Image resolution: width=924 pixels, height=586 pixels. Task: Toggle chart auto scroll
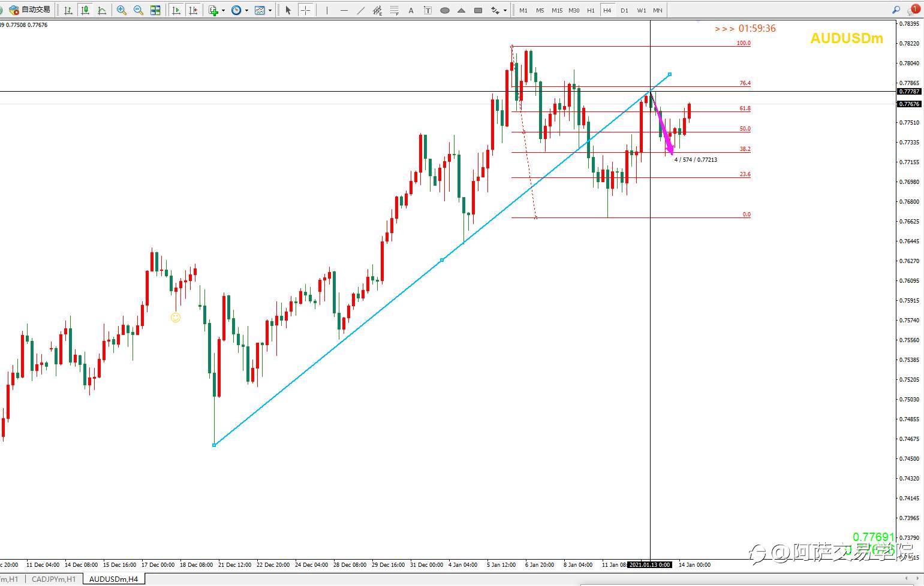pos(176,10)
